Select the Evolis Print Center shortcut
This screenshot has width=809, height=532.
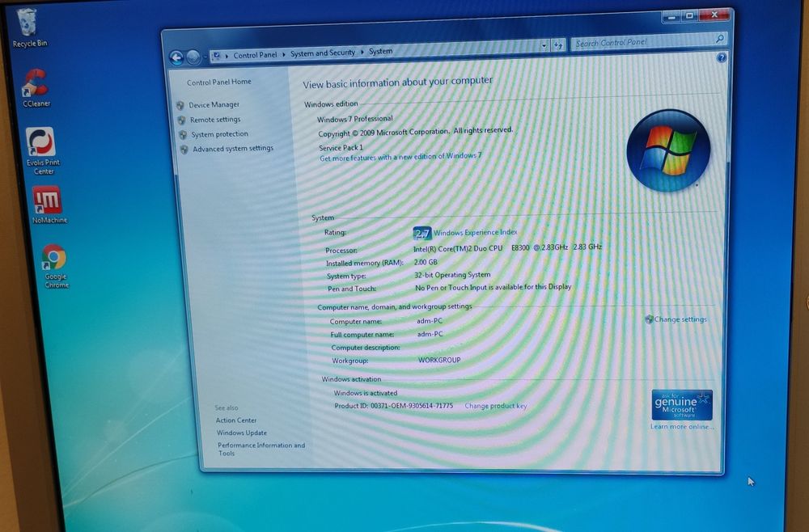[42, 151]
